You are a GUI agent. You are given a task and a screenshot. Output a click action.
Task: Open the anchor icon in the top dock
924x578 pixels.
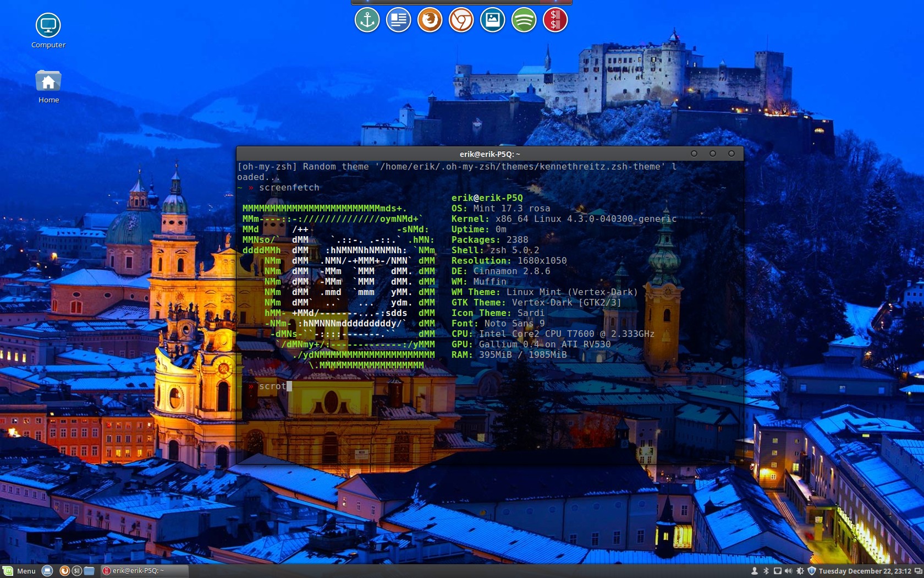[x=367, y=20]
